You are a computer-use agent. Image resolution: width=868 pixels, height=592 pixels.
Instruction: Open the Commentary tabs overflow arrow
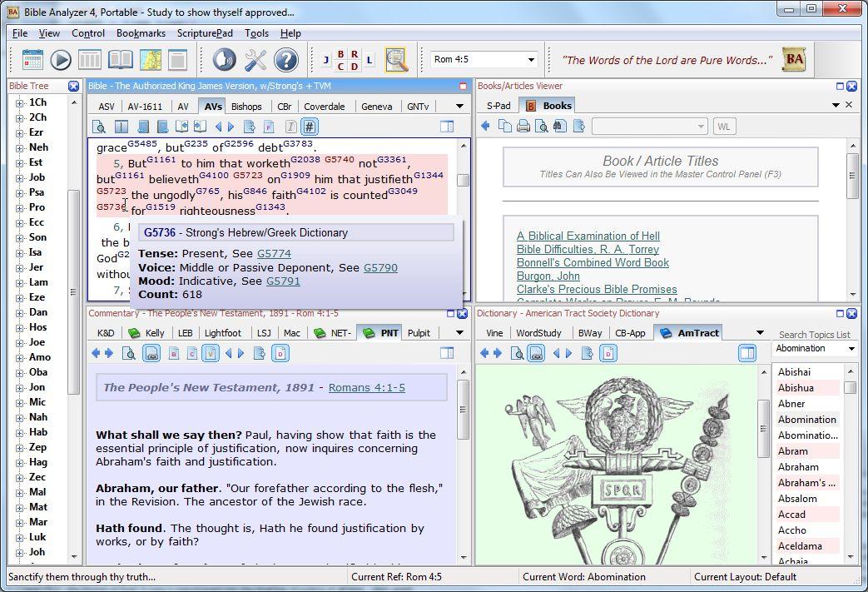459,333
